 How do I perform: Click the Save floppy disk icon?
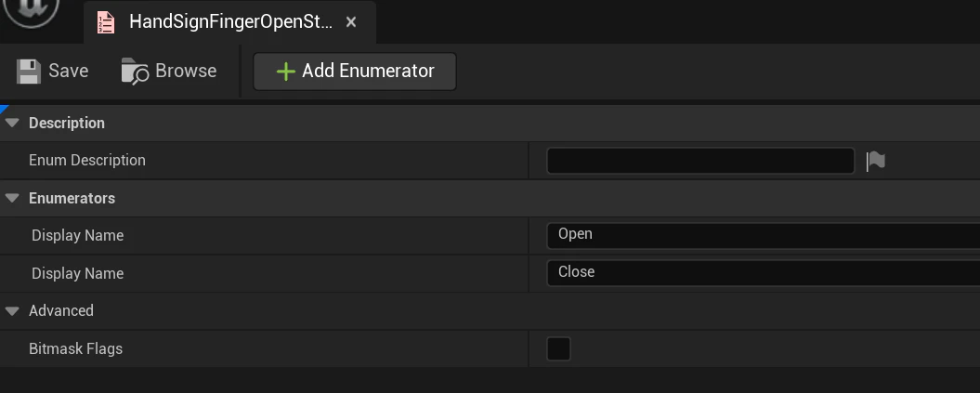[28, 72]
